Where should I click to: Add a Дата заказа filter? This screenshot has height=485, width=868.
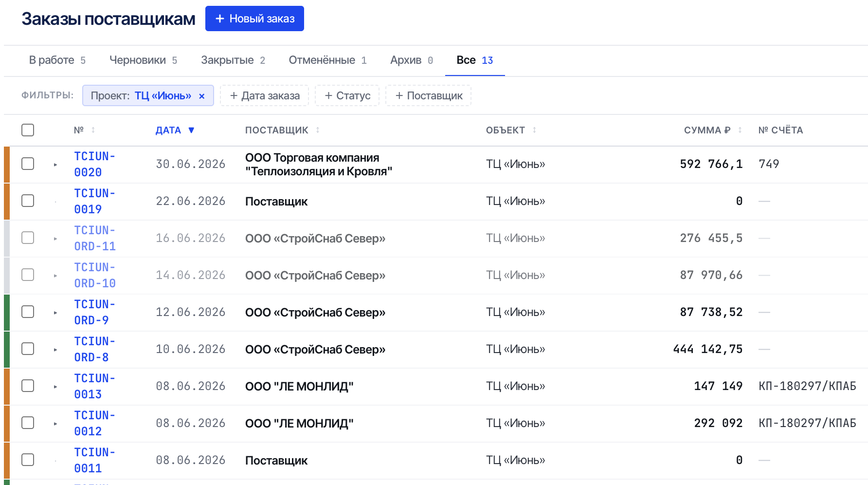click(x=265, y=96)
